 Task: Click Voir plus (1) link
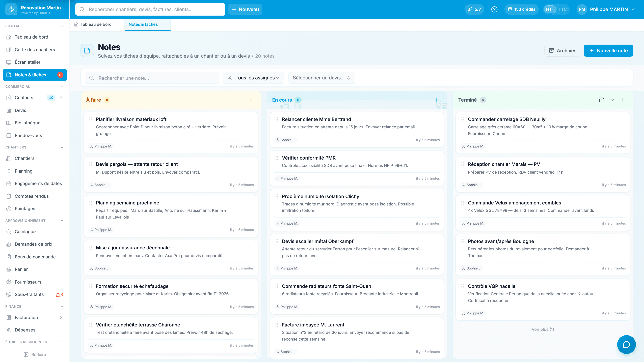coord(543,329)
